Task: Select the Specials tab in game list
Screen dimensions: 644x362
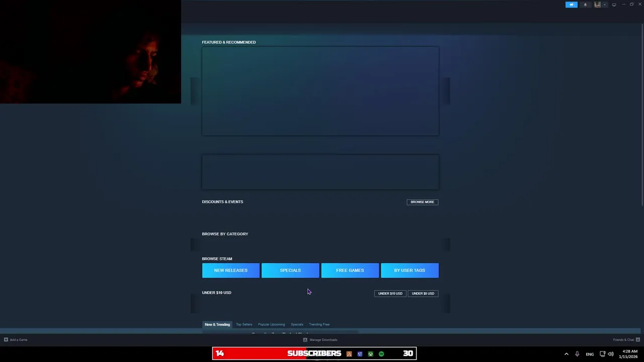Action: click(297, 324)
